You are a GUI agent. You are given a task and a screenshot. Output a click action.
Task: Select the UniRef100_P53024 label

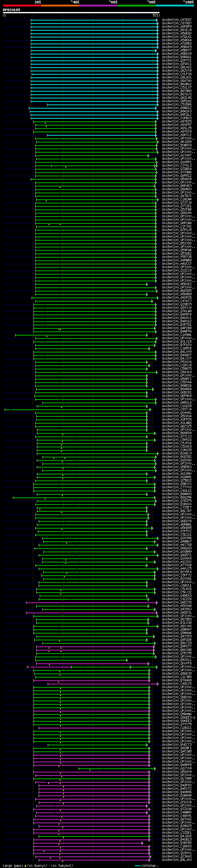pos(177,362)
